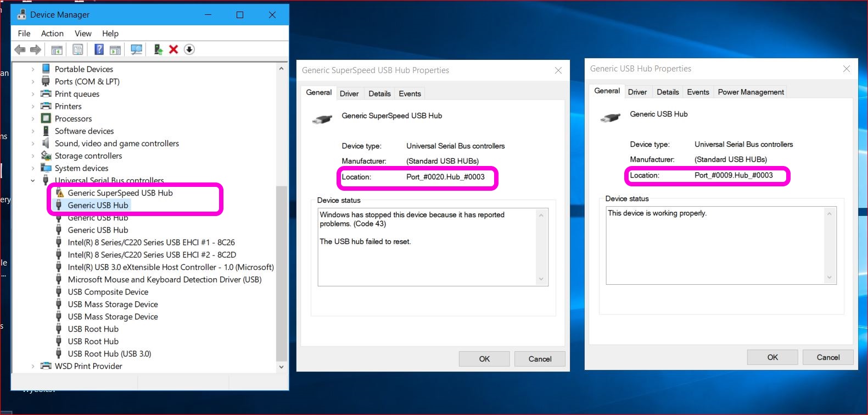Scan for hardware changes using monitor icon
Viewport: 868px width, 415px height.
[136, 50]
